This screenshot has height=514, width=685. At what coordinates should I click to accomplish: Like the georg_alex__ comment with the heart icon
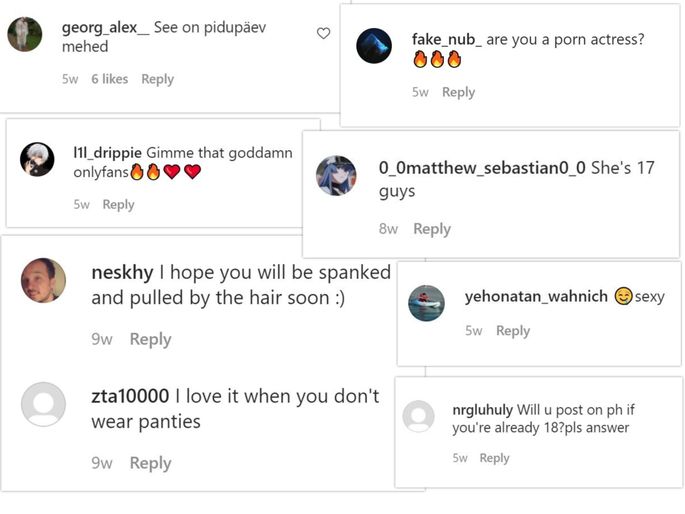pos(323,33)
